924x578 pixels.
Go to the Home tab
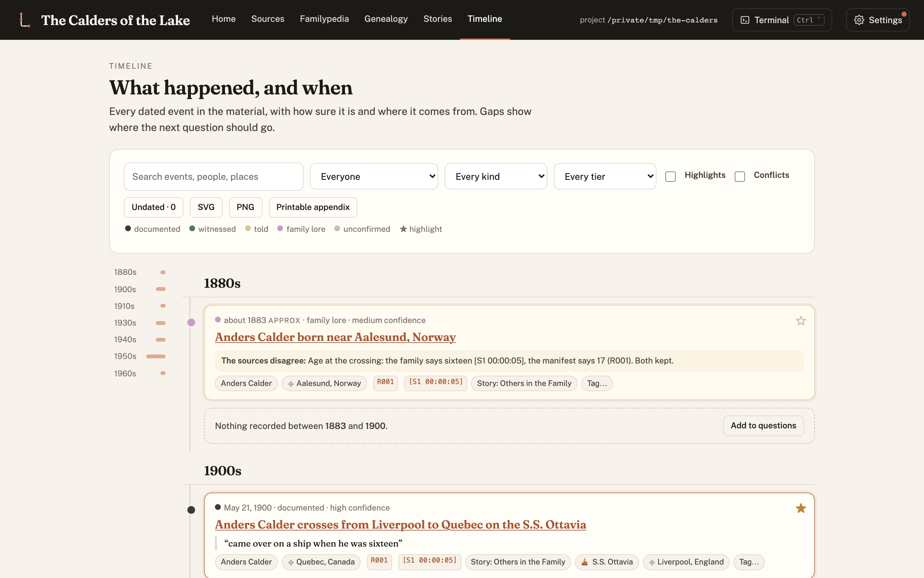click(x=224, y=19)
